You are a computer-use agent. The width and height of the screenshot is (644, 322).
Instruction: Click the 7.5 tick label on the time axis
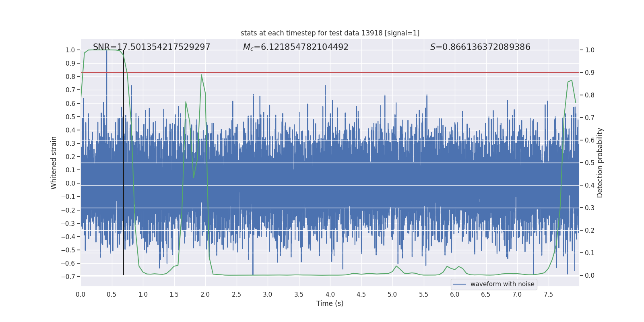pos(548,294)
